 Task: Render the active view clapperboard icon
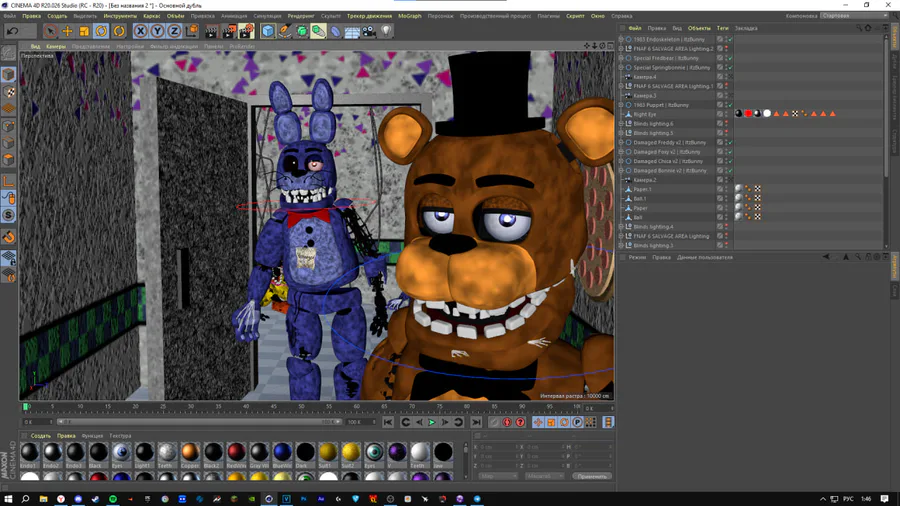point(212,31)
